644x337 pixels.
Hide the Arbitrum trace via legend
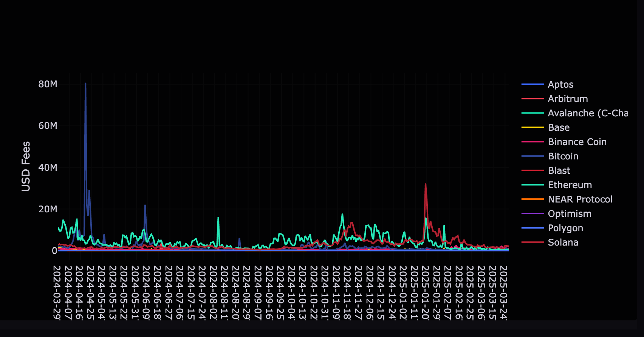(x=568, y=99)
